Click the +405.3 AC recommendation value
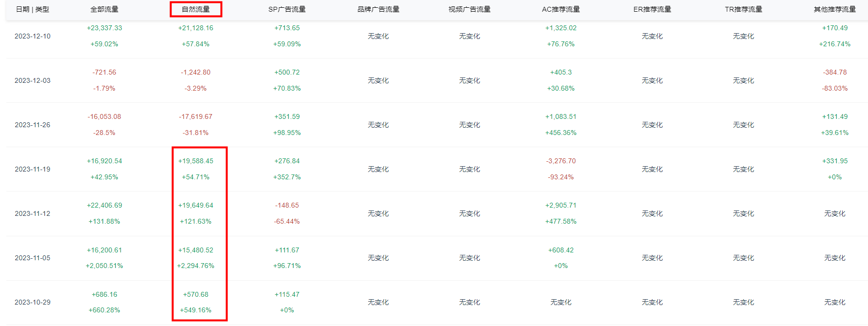 561,72
